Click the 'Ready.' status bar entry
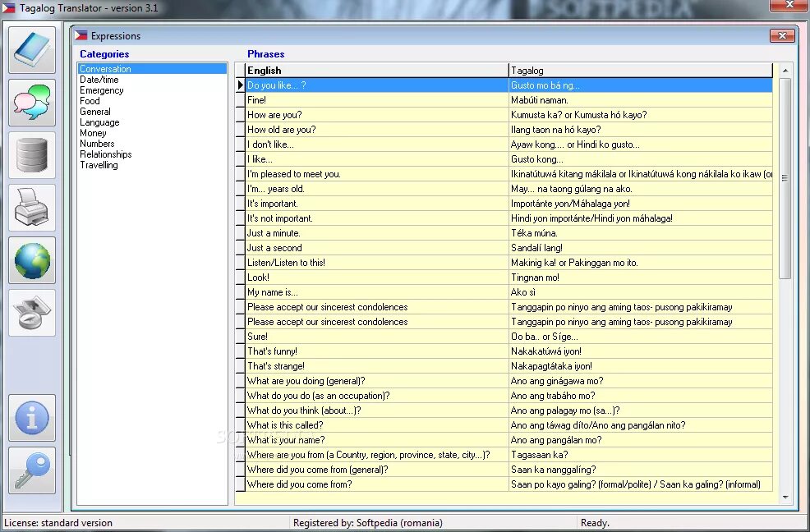810x532 pixels. click(x=595, y=523)
